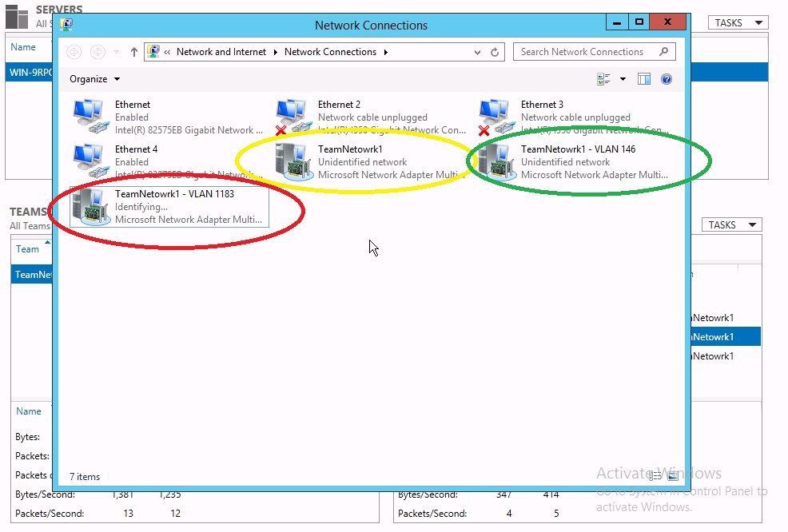Click the 'Ethernet 4' connection name
The height and width of the screenshot is (532, 788).
(x=136, y=149)
